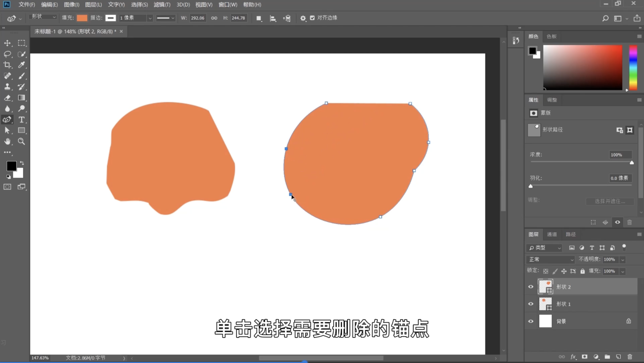Hide the 形状 2 layer
Screen dimensions: 644x363
(x=531, y=287)
